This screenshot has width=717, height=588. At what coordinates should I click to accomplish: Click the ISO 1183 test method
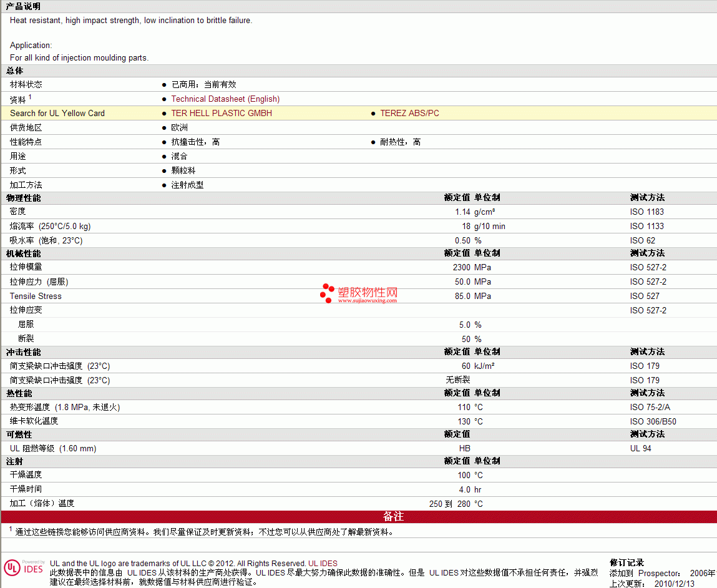[x=646, y=212]
